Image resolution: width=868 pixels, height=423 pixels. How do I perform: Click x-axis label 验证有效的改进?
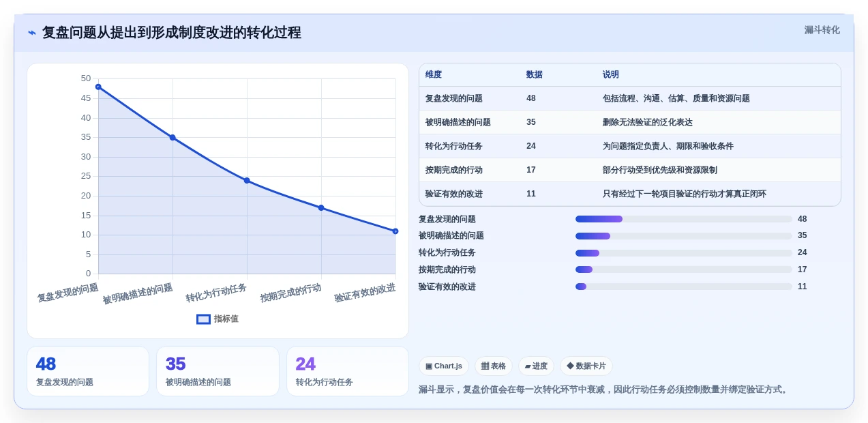[x=365, y=293]
